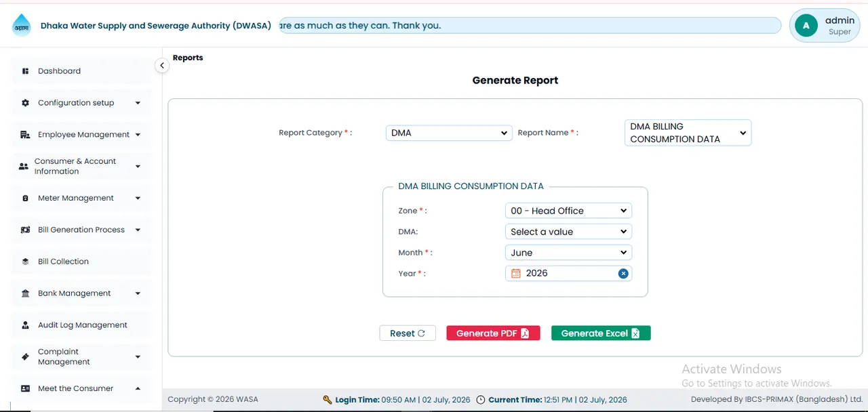868x412 pixels.
Task: Click the Bank Management bank icon
Action: pos(25,293)
